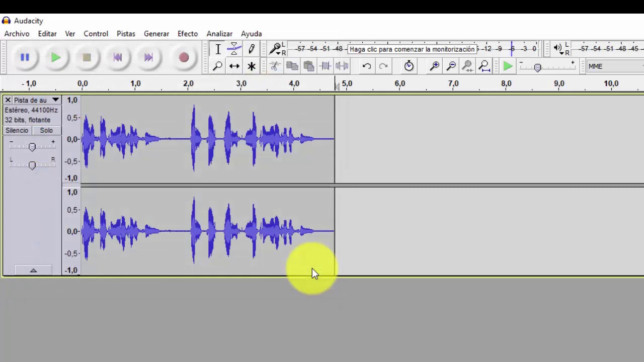Click the 2,0 mark on the timeline ruler
The width and height of the screenshot is (644, 362).
point(188,83)
